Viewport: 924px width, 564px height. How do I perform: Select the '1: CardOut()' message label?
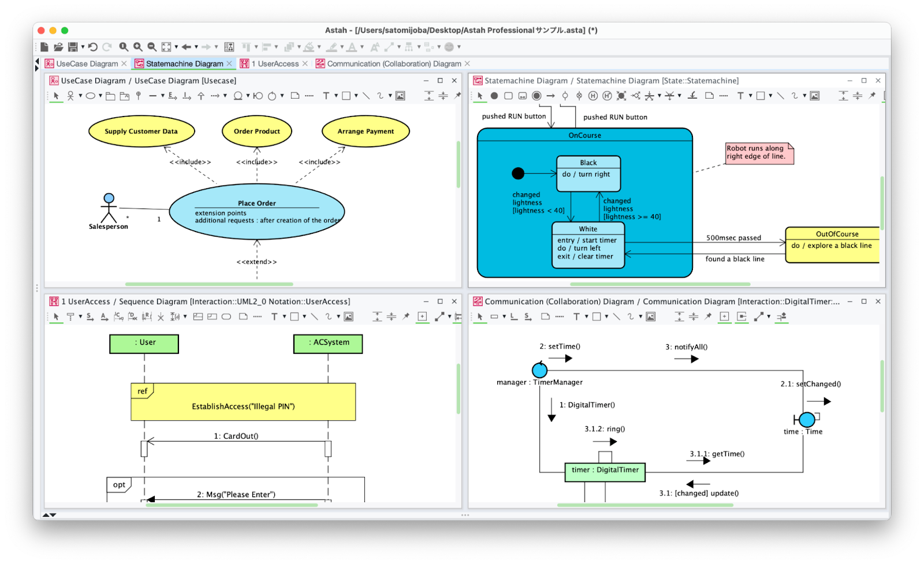click(x=236, y=436)
